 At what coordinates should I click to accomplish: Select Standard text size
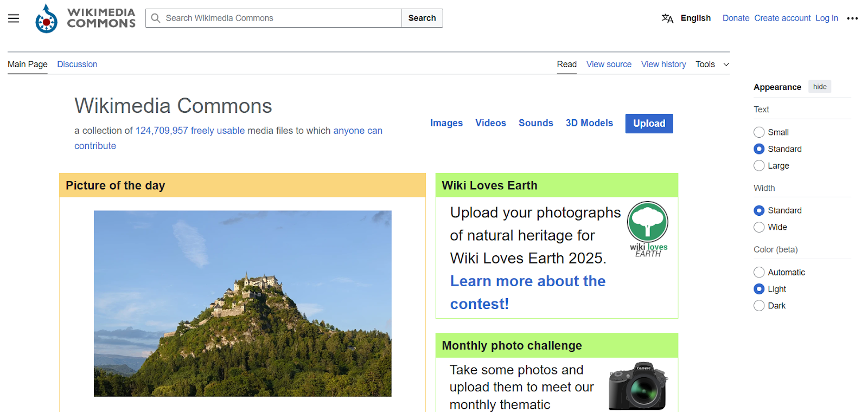coord(759,149)
